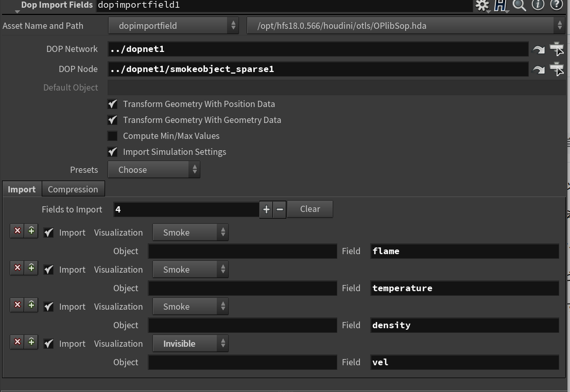Screen dimensions: 570x392
Task: Open Invisible Visualization dropdown for vel
Action: pyautogui.click(x=191, y=344)
